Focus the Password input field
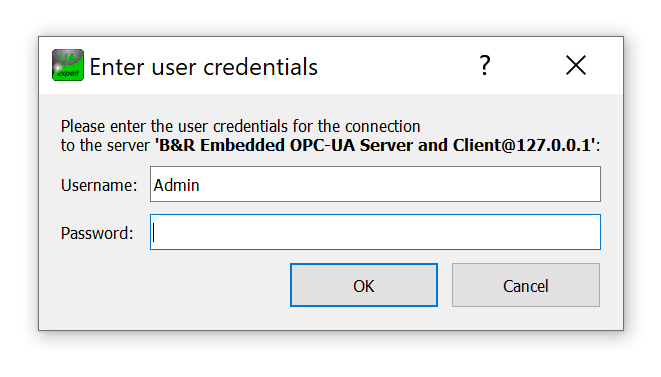 point(375,232)
